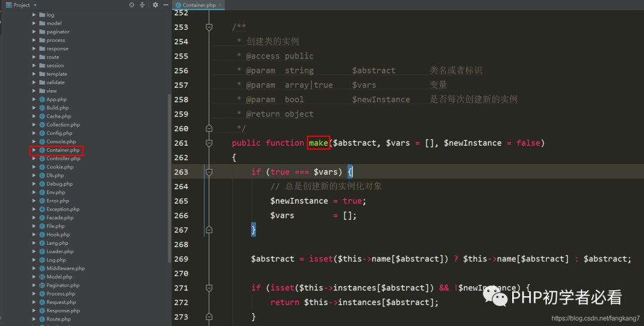The image size is (644, 326).
Task: Select the Cookie.php file icon
Action: (x=42, y=167)
